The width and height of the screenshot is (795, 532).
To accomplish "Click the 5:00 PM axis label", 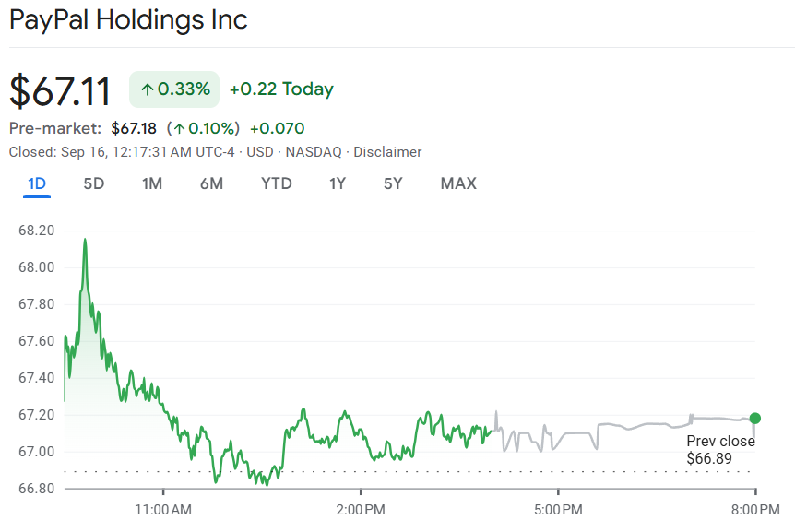I will [x=559, y=509].
